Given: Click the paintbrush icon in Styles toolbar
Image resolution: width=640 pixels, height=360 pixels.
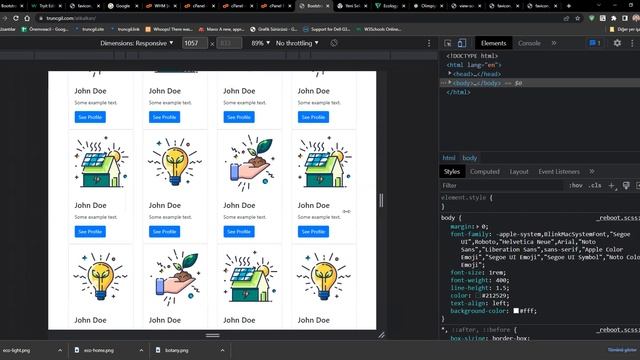Looking at the screenshot, I should (x=626, y=186).
